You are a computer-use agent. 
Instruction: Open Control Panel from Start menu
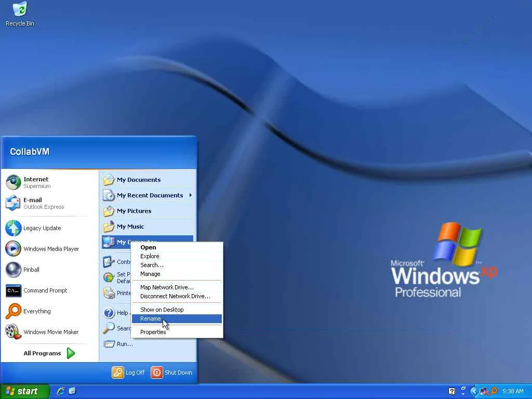click(116, 262)
